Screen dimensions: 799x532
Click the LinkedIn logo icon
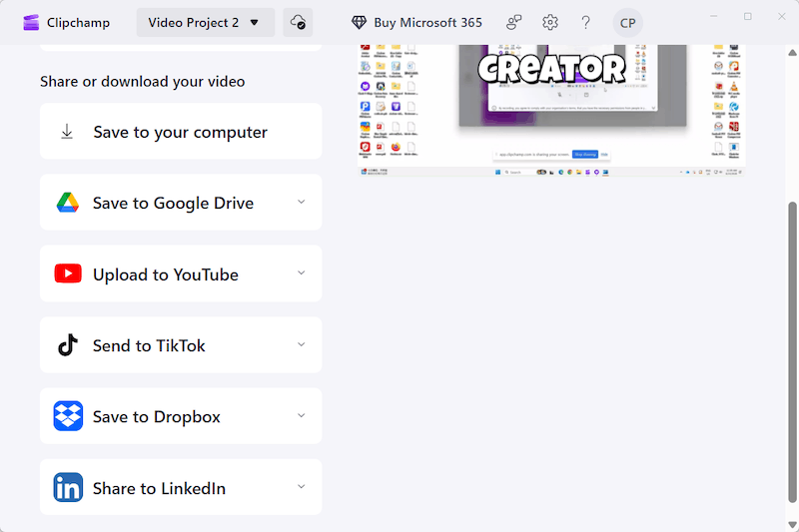tap(68, 487)
